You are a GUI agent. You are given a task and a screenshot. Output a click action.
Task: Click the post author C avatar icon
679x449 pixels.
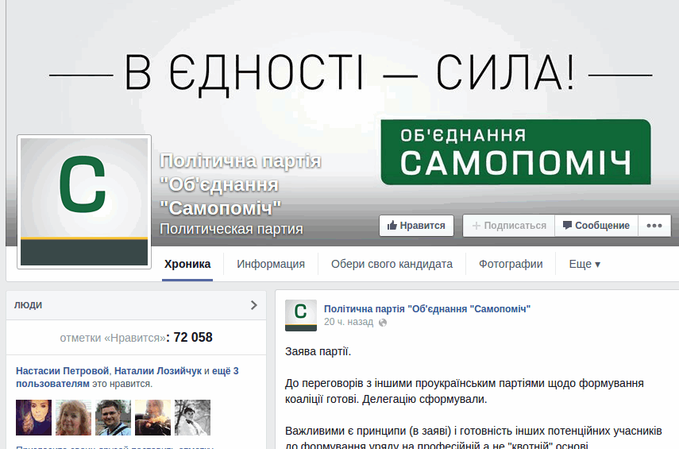[x=301, y=315]
